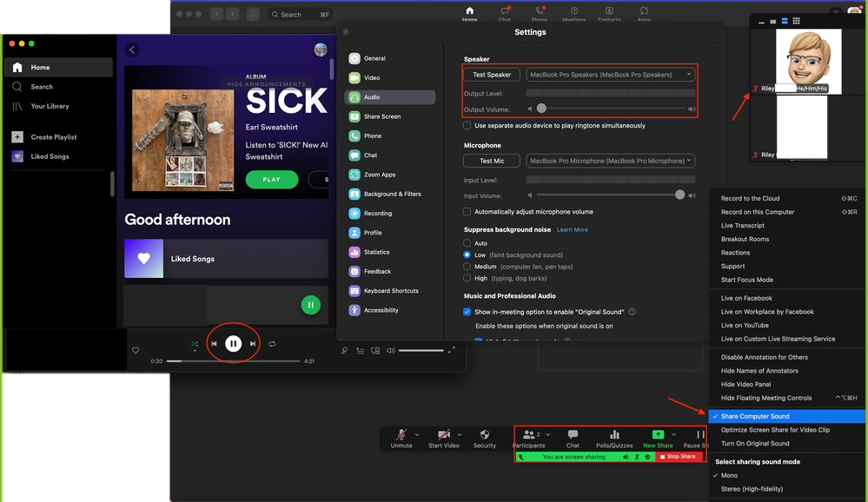Toggle shuffle in Spotify player
Viewport: 868px width, 502px height.
click(195, 344)
